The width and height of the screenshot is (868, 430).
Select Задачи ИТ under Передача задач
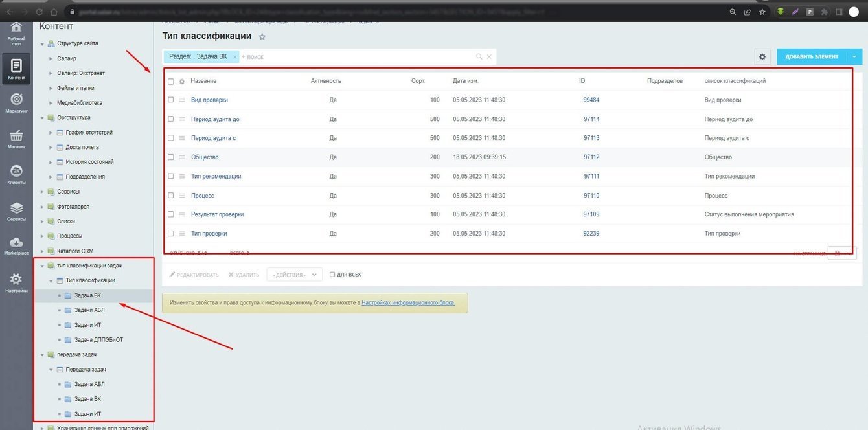[x=88, y=414]
